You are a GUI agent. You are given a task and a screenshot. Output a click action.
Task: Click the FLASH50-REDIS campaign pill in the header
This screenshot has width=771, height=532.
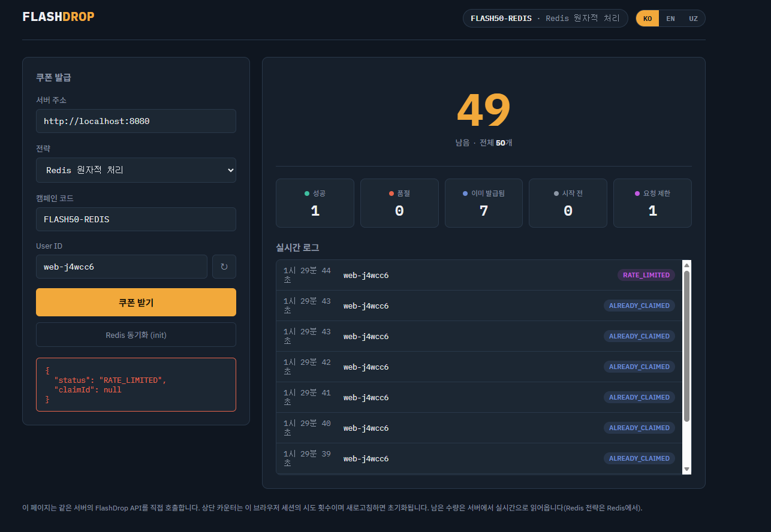tap(545, 19)
